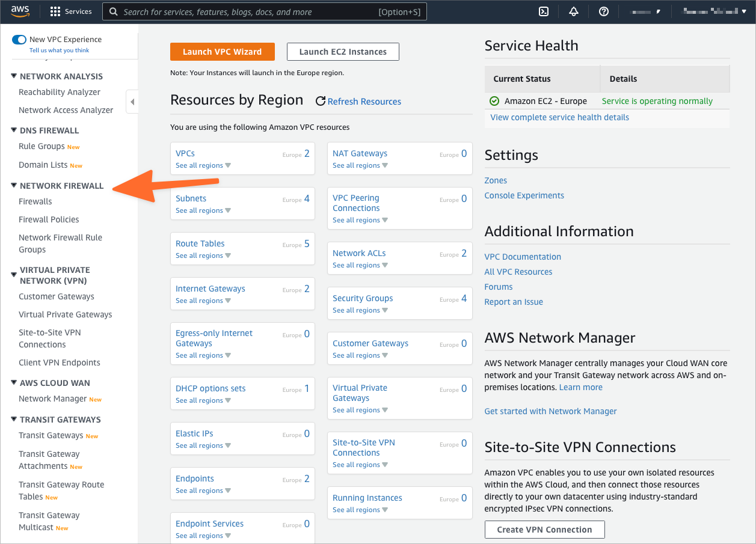Screen dimensions: 756x544
Task: Open Firewall Policies in sidebar
Action: [49, 219]
